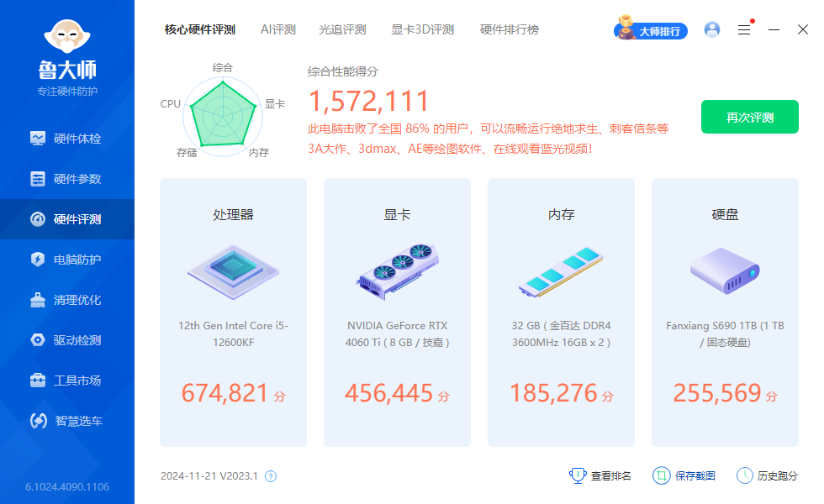The width and height of the screenshot is (824, 504).
Task: Launch 驱动检测 via its sidebar icon
Action: tap(67, 339)
